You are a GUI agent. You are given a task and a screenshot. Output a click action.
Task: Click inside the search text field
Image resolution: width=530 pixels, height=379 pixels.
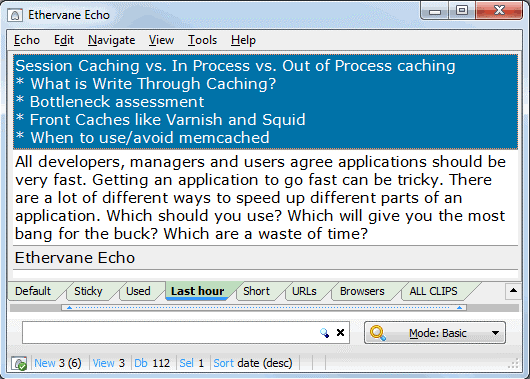pos(171,333)
